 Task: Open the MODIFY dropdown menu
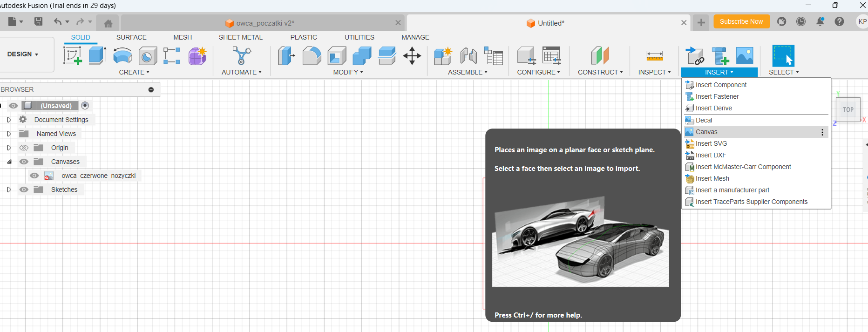pyautogui.click(x=348, y=72)
